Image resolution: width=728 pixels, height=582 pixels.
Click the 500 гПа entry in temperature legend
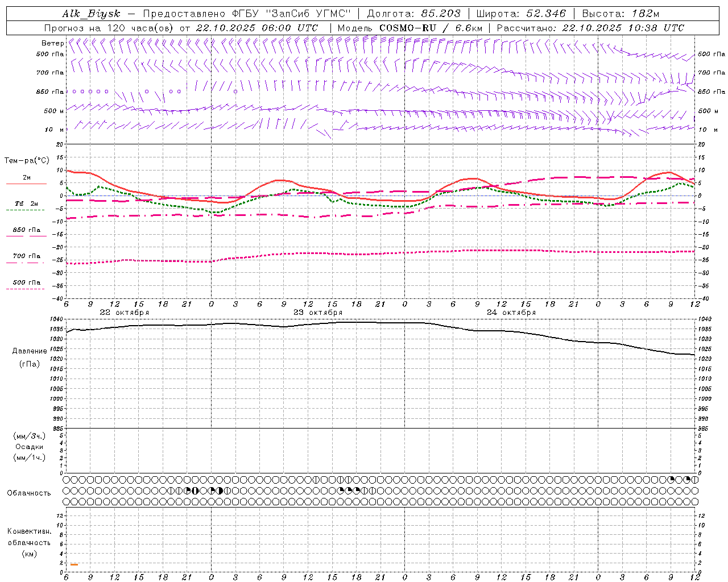[x=27, y=282]
